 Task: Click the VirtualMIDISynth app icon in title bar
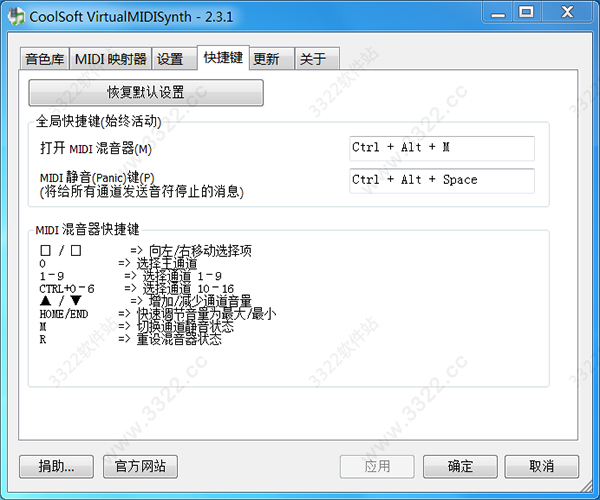tap(16, 16)
